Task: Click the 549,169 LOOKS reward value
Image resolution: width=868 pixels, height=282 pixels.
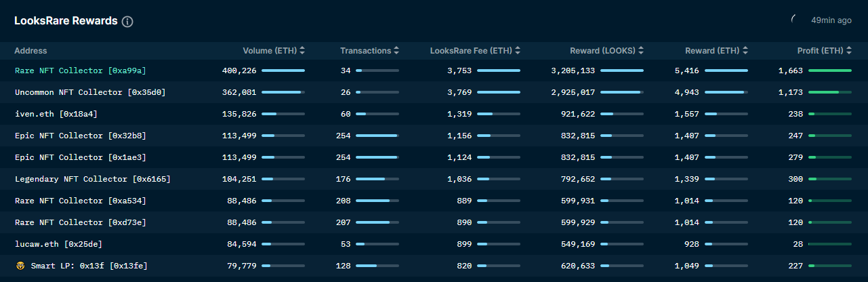Action: 578,244
